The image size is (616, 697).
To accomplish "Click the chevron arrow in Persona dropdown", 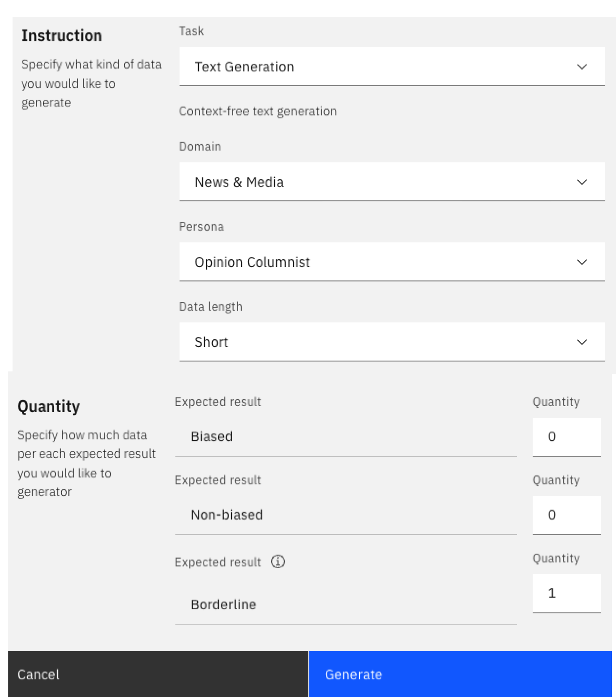I will [581, 262].
